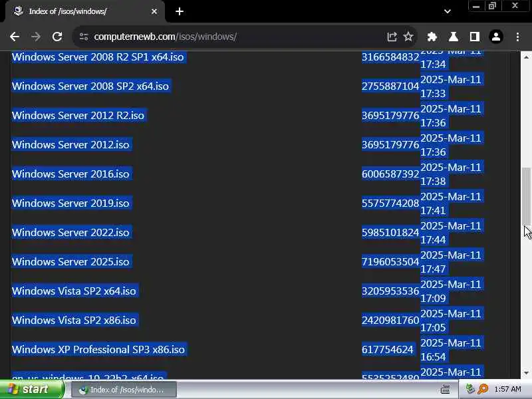
Task: Open the profile avatar menu
Action: 495,37
